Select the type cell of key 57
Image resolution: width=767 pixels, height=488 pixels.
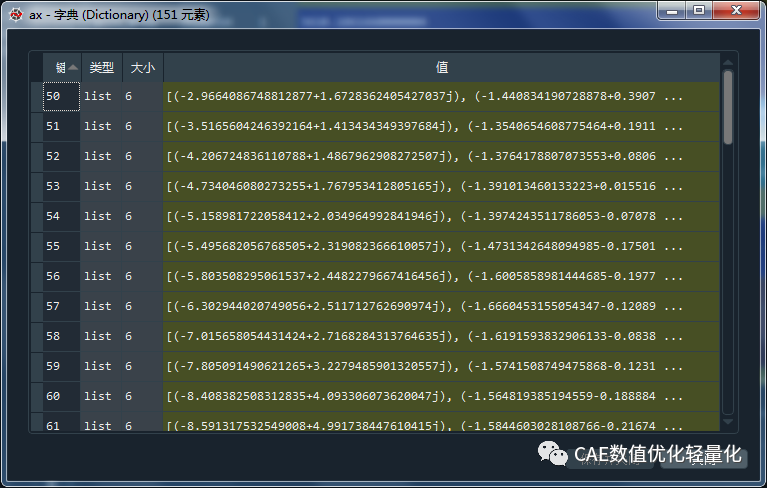(100, 306)
